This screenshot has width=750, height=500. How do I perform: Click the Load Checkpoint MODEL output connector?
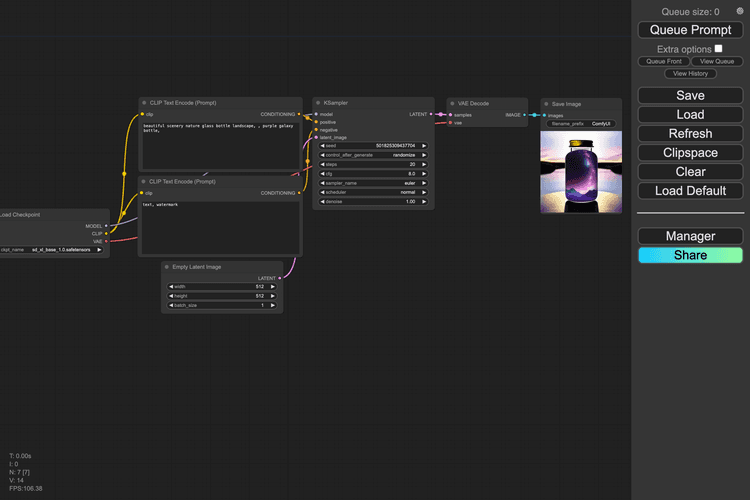pos(105,226)
